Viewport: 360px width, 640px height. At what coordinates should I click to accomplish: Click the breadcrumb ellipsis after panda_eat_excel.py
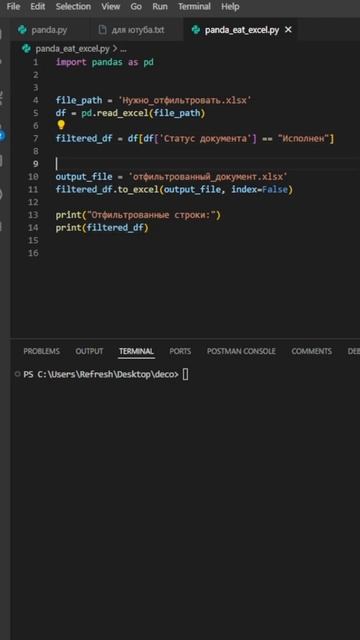pos(123,49)
